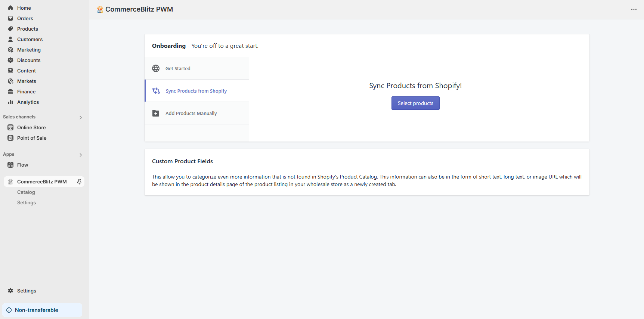Image resolution: width=644 pixels, height=319 pixels.
Task: Click the Discounts label in sidebar
Action: [x=29, y=60]
